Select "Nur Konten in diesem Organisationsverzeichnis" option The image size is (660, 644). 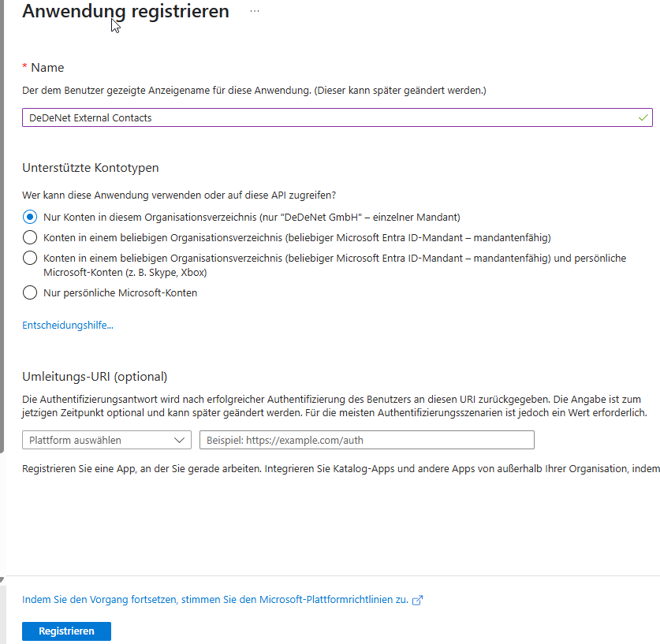point(29,216)
